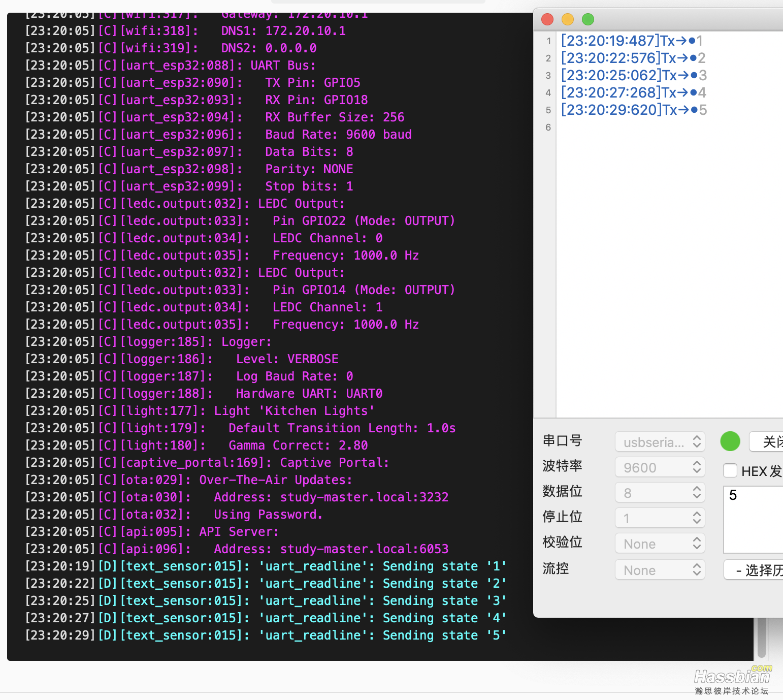
Task: Minimize serial tool window with yellow button
Action: pos(568,19)
